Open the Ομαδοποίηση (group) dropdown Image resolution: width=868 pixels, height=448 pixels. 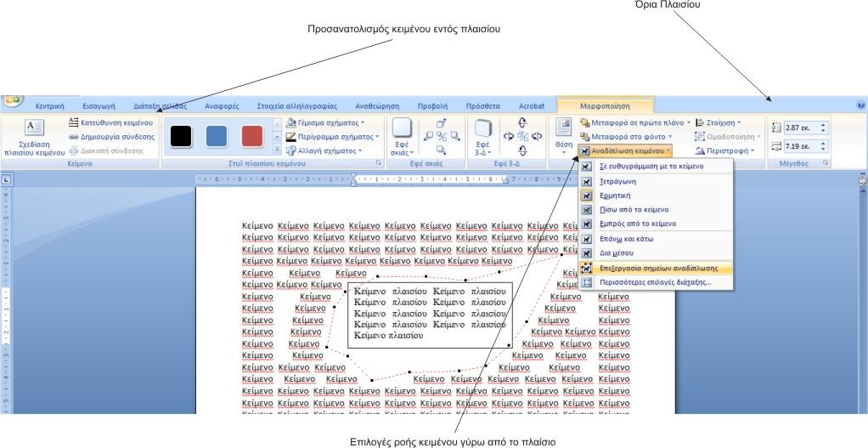pos(729,136)
